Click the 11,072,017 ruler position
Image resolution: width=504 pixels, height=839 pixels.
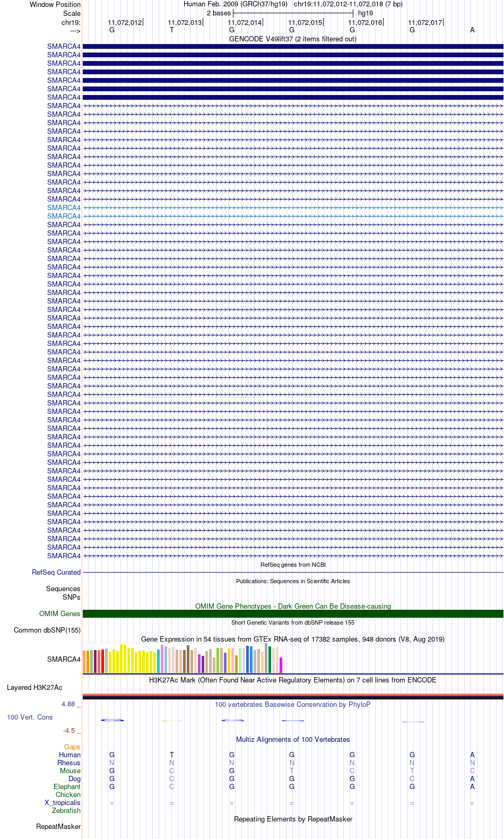pyautogui.click(x=425, y=23)
